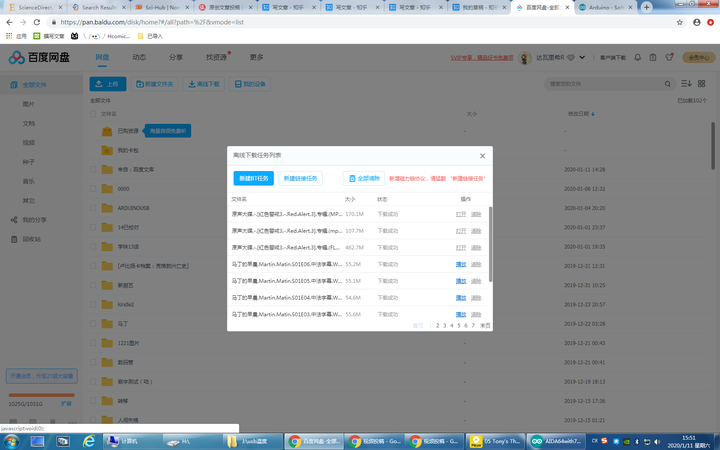Screen dimensions: 720x450
Task: Select the 动态 navigation tab
Action: (x=139, y=57)
